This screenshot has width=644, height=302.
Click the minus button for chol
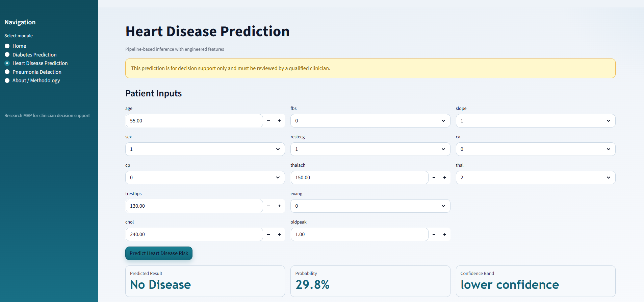click(268, 234)
